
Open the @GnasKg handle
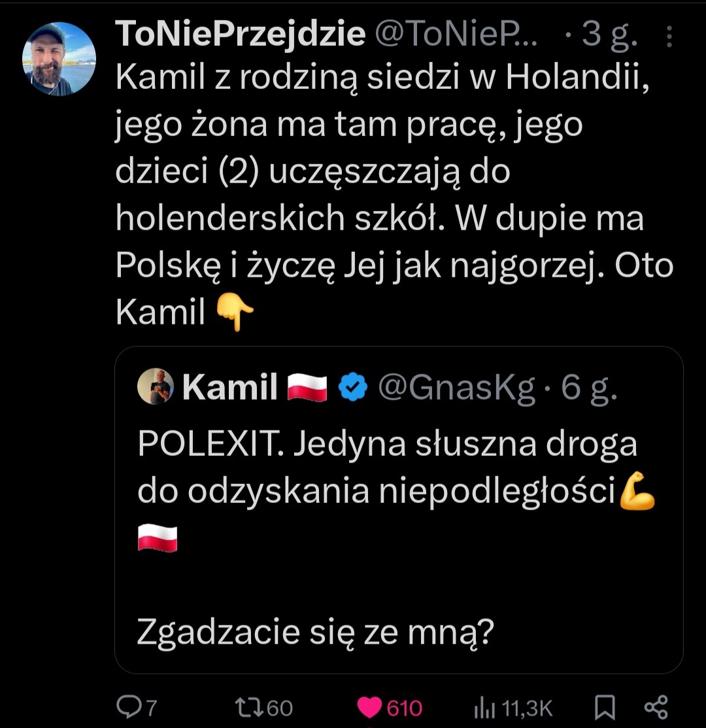pos(456,387)
